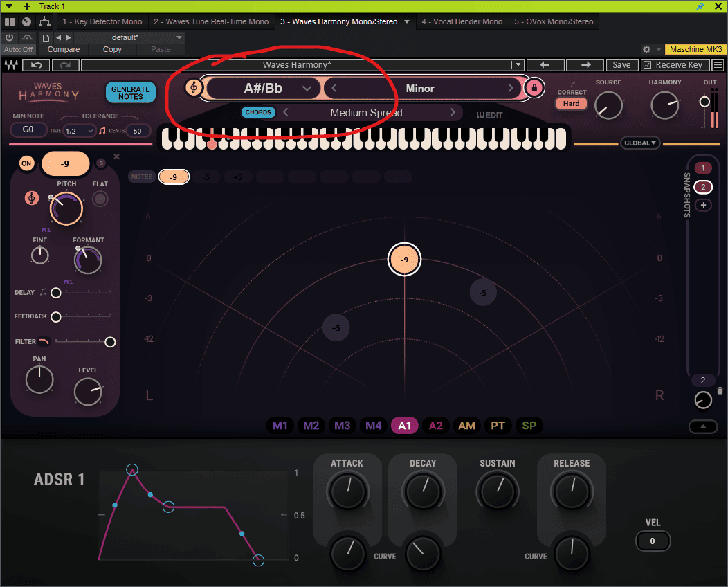Viewport: 728px width, 587px height.
Task: Toggle Auto: Off automation mode
Action: (19, 49)
